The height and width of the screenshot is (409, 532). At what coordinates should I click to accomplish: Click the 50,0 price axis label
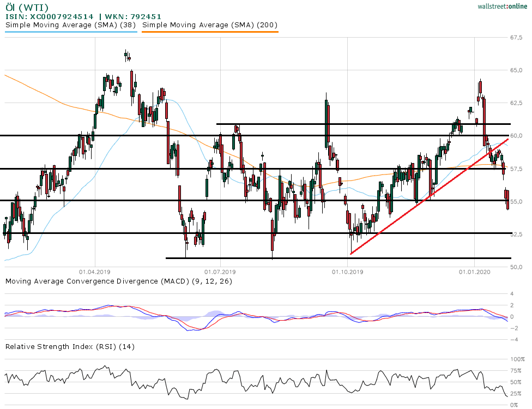pos(517,267)
